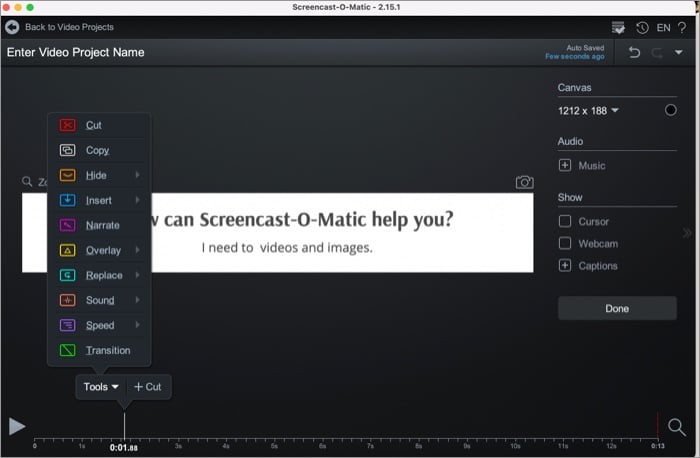Expand the Speed submenu arrow
Screen dimensions: 700x458
(x=138, y=325)
